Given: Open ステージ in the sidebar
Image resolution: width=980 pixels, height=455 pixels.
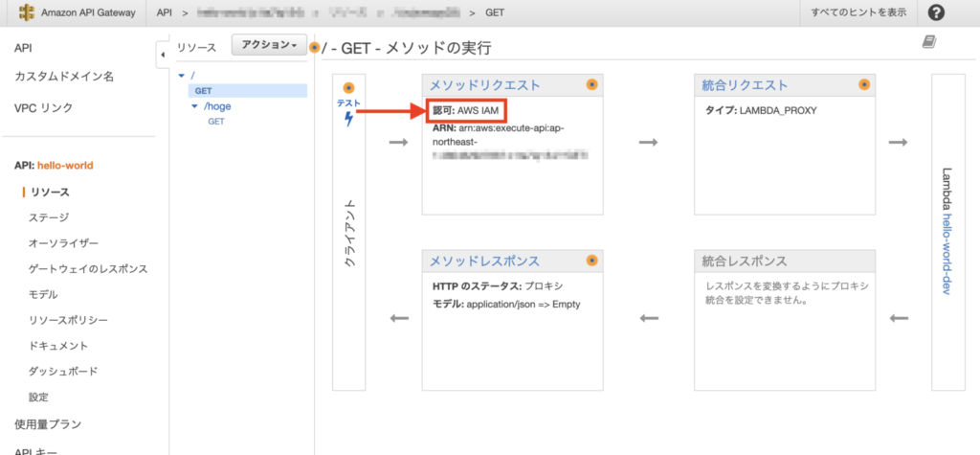Looking at the screenshot, I should click(x=49, y=217).
